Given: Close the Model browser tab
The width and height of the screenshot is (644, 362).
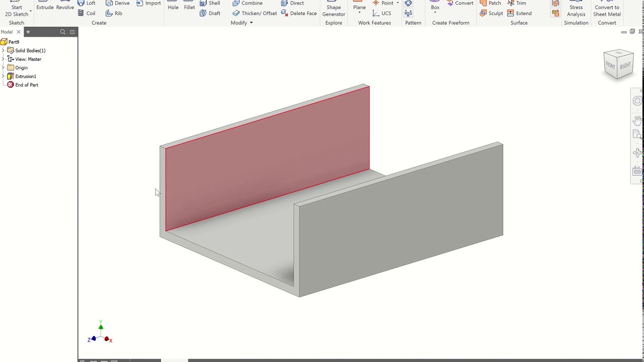Looking at the screenshot, I should (19, 32).
